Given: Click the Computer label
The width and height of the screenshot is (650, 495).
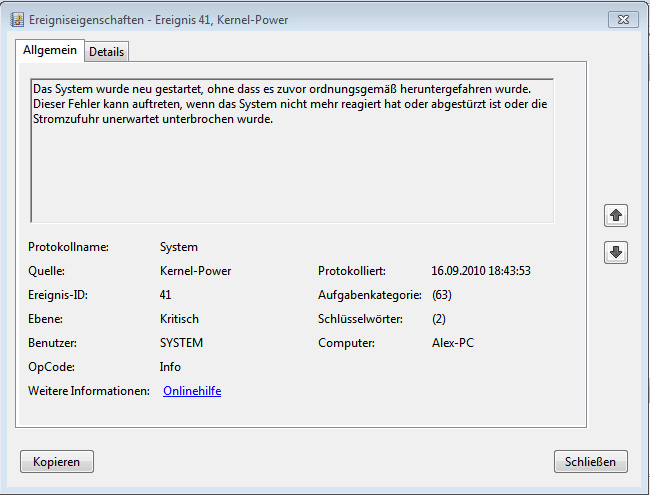Looking at the screenshot, I should click(346, 343).
